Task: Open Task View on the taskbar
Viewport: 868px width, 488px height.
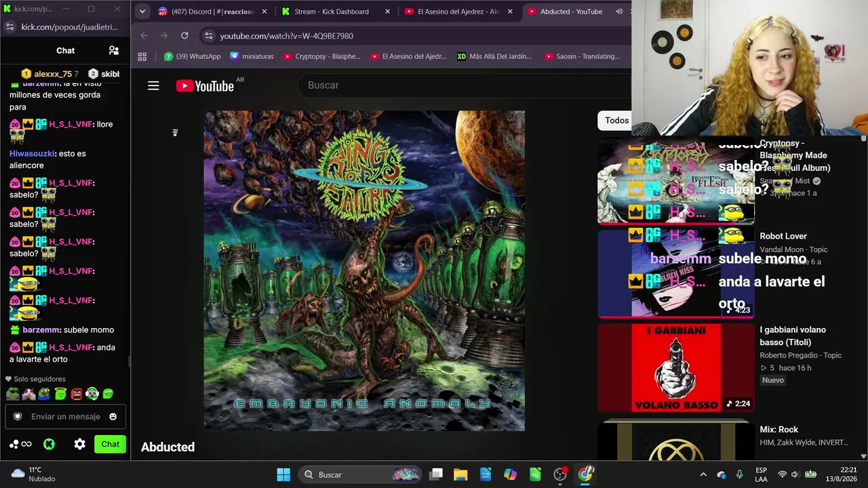Action: coord(436,474)
